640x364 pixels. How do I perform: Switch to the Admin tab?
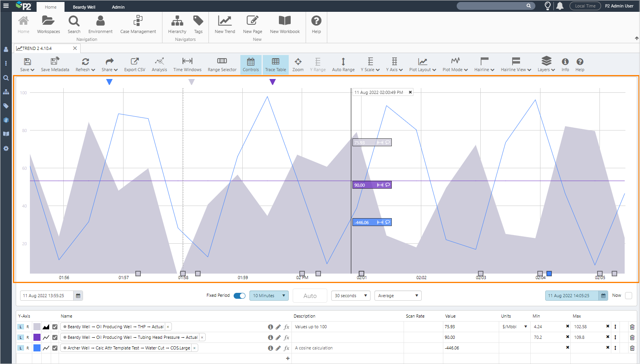[x=118, y=7]
